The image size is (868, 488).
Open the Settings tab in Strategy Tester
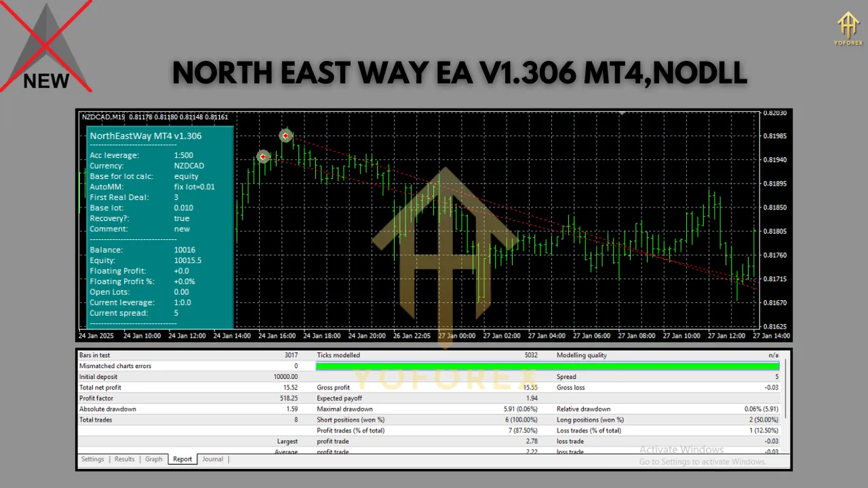point(93,459)
